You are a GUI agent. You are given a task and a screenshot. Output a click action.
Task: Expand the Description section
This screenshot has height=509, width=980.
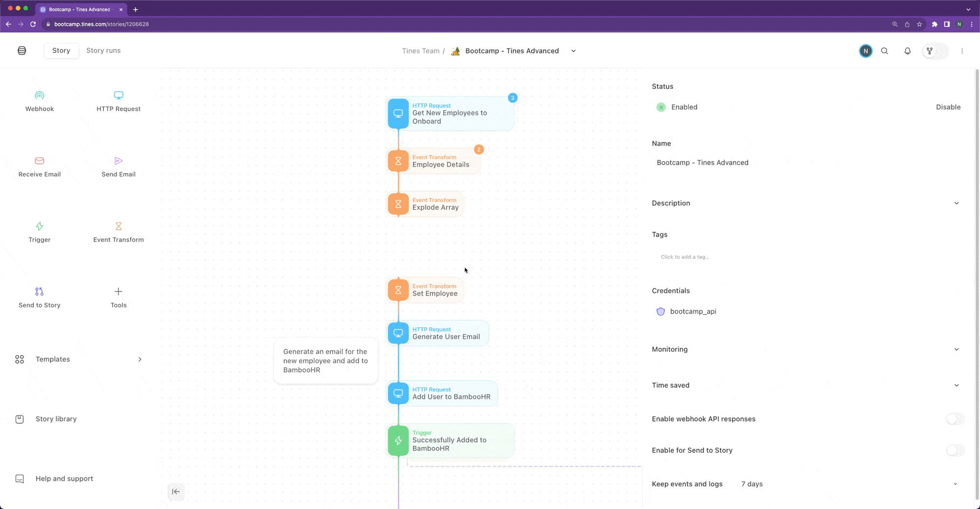tap(956, 203)
